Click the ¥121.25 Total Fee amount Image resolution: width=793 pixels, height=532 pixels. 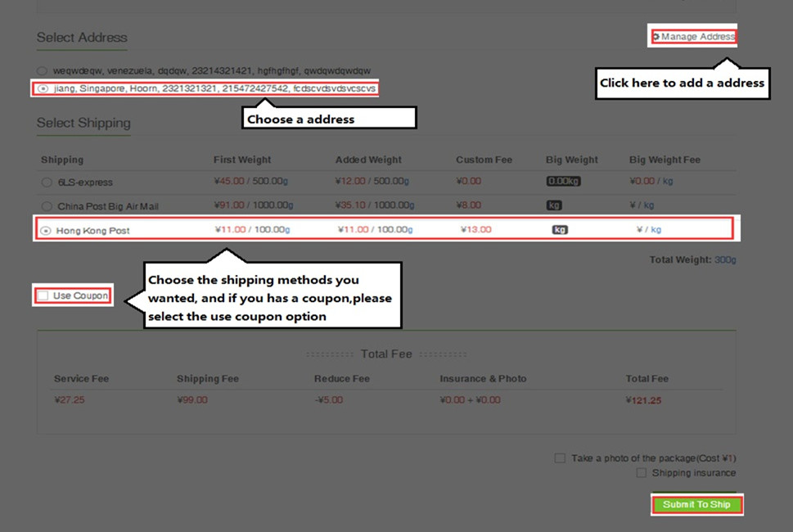click(643, 400)
